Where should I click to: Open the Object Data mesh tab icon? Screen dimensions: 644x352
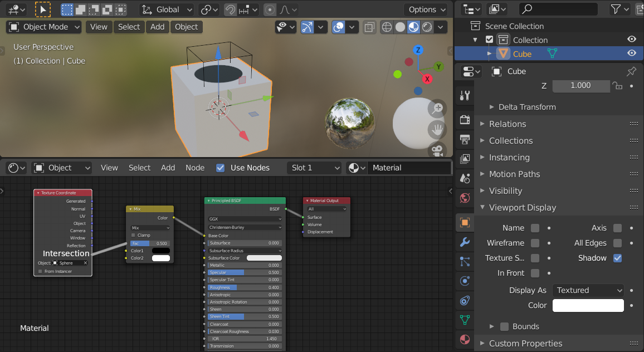point(465,320)
